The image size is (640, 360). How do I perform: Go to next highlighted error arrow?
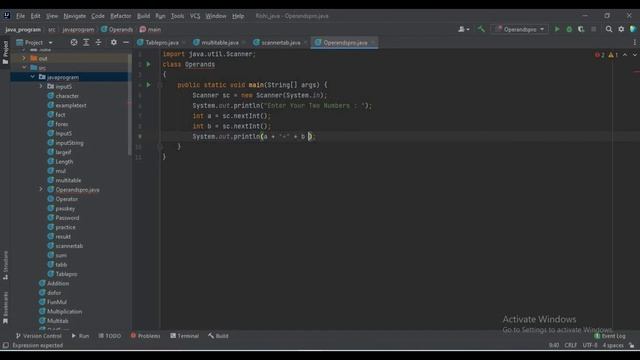[634, 55]
